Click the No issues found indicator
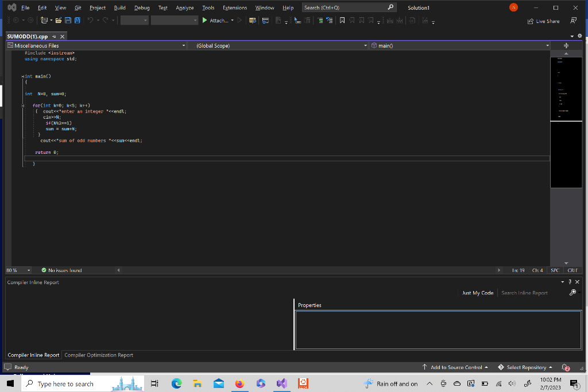Image resolution: width=588 pixels, height=392 pixels. pos(61,270)
